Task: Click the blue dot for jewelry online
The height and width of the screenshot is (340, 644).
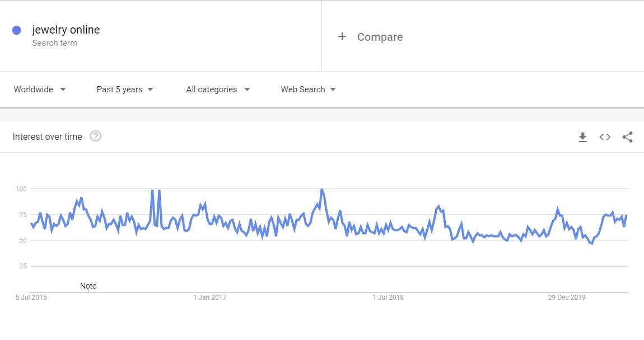Action: (16, 30)
